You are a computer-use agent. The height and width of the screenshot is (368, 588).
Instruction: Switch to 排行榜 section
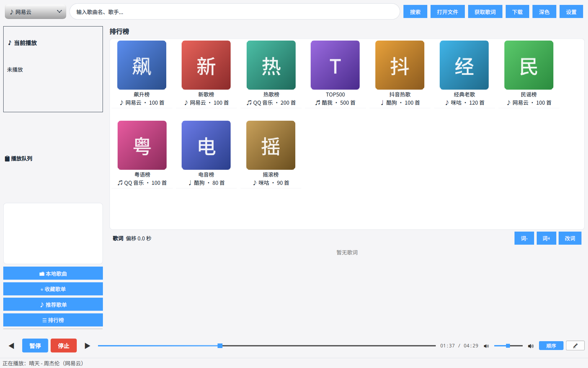(53, 320)
